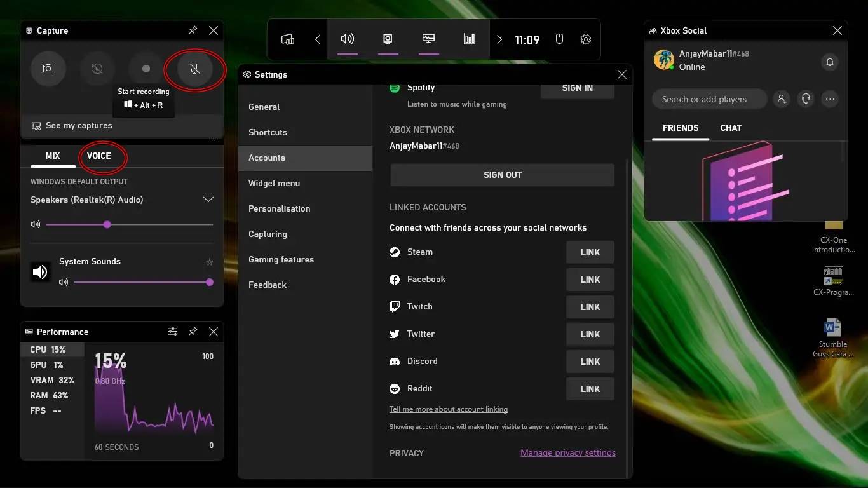Toggle the Resources bar-chart widget in Game Bar
This screenshot has width=868, height=488.
[470, 39]
